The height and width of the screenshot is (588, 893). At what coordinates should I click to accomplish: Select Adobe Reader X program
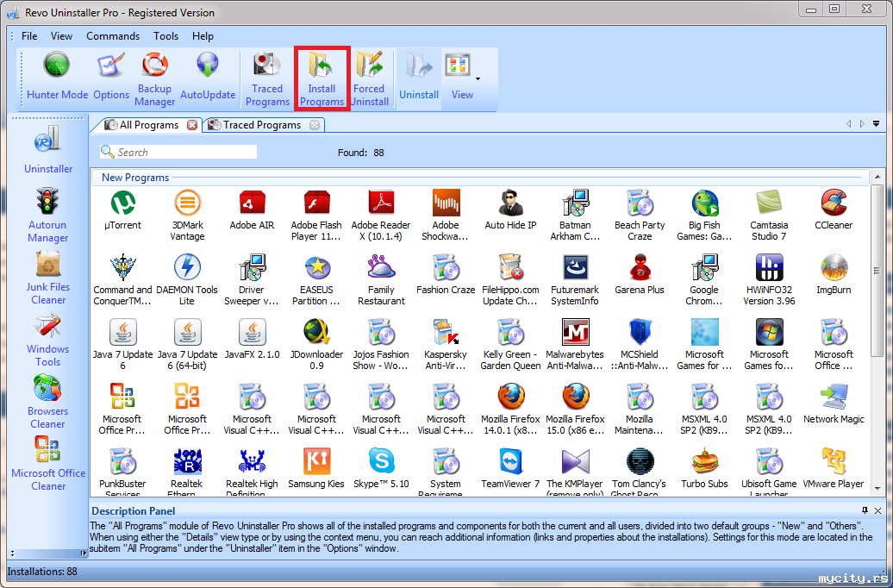[x=381, y=216]
